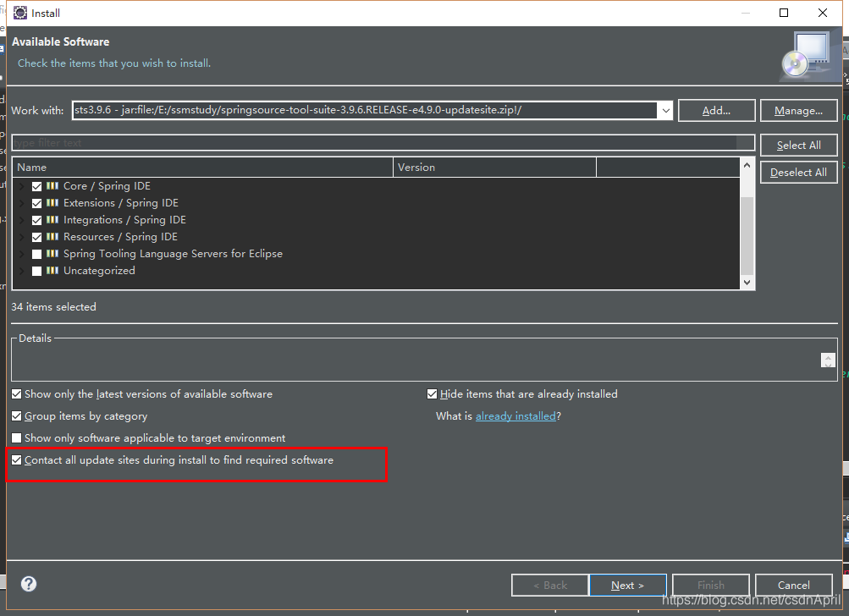Select the Uncategorized row text

99,270
